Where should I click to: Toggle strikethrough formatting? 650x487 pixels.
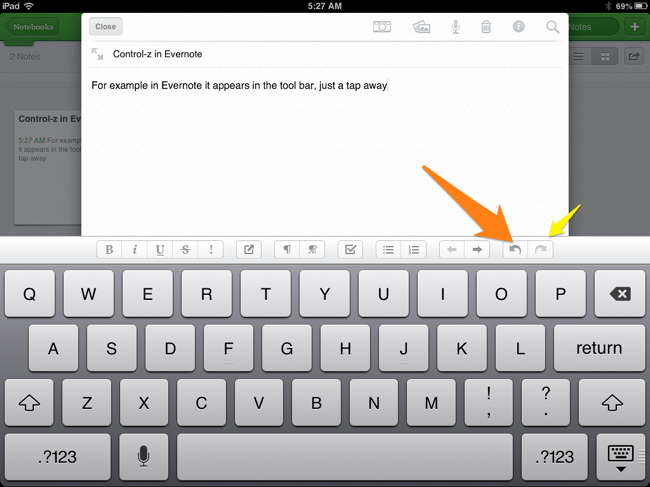pyautogui.click(x=185, y=250)
